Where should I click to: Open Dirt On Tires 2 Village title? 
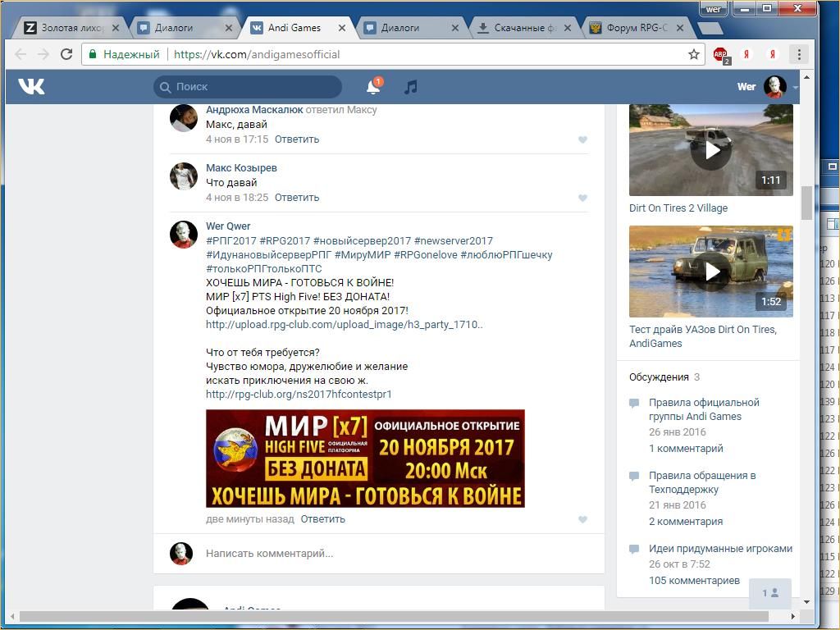[678, 208]
